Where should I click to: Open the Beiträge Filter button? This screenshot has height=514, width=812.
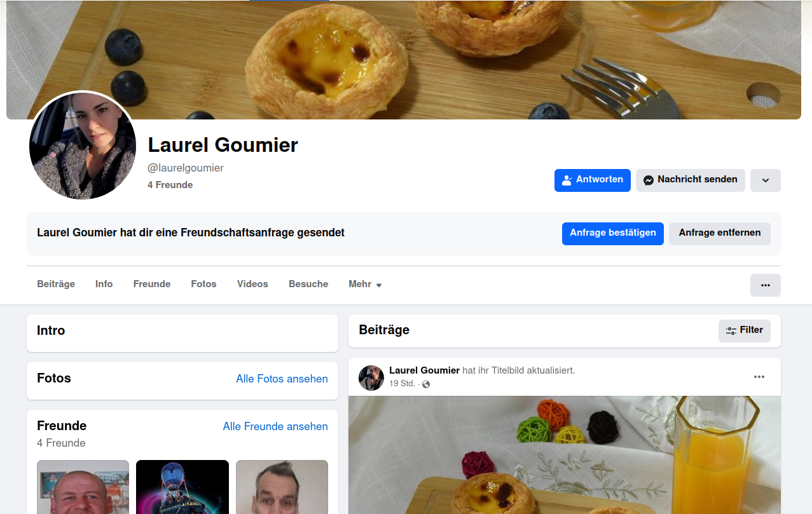pos(745,330)
